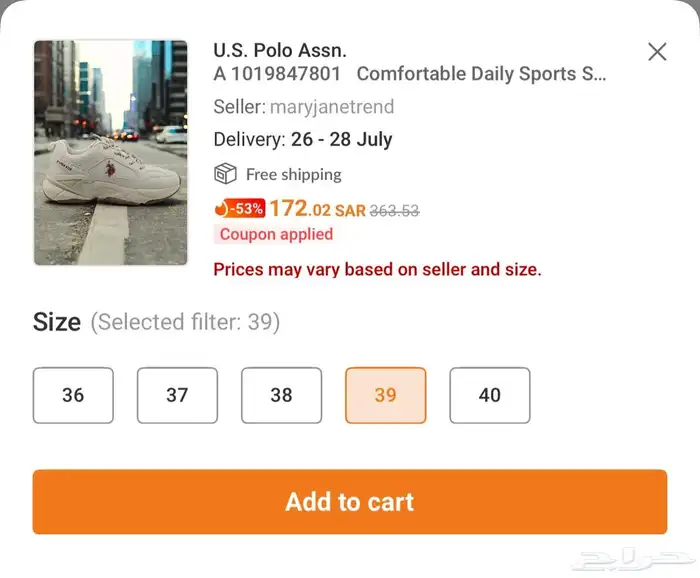Close the product options sheet
Viewport: 700px width, 578px height.
point(657,52)
